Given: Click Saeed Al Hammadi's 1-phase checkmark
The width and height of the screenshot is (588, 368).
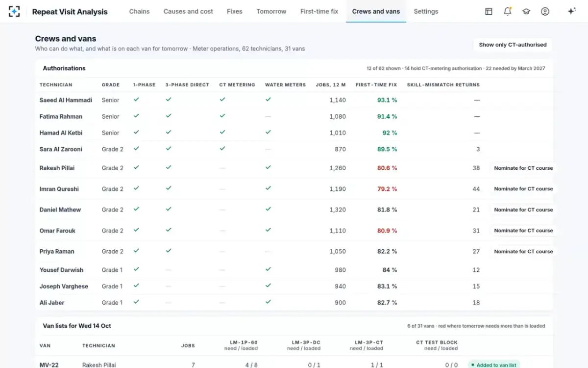Looking at the screenshot, I should click(x=136, y=99).
